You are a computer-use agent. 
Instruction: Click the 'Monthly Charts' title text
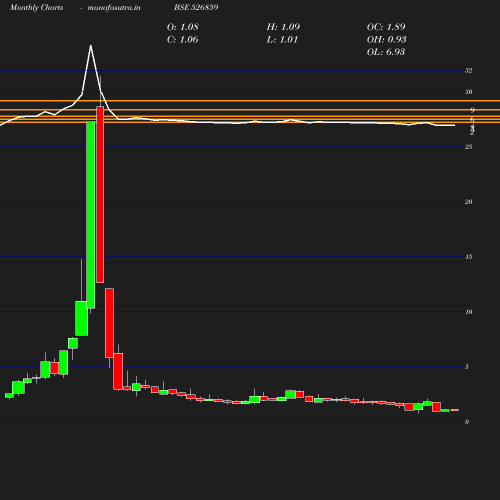37,7
